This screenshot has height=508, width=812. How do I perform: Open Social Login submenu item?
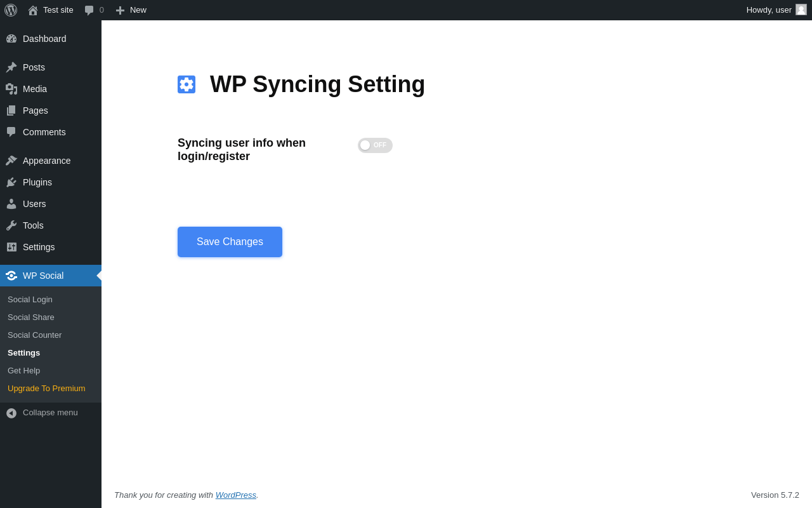click(x=30, y=299)
